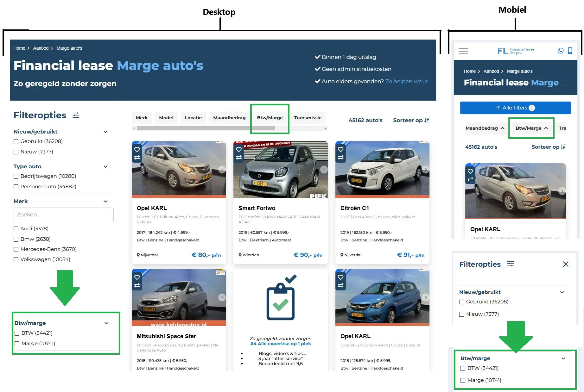The width and height of the screenshot is (584, 392).
Task: Favorite the blue Opel KARL with the heart icon
Action: click(x=341, y=277)
